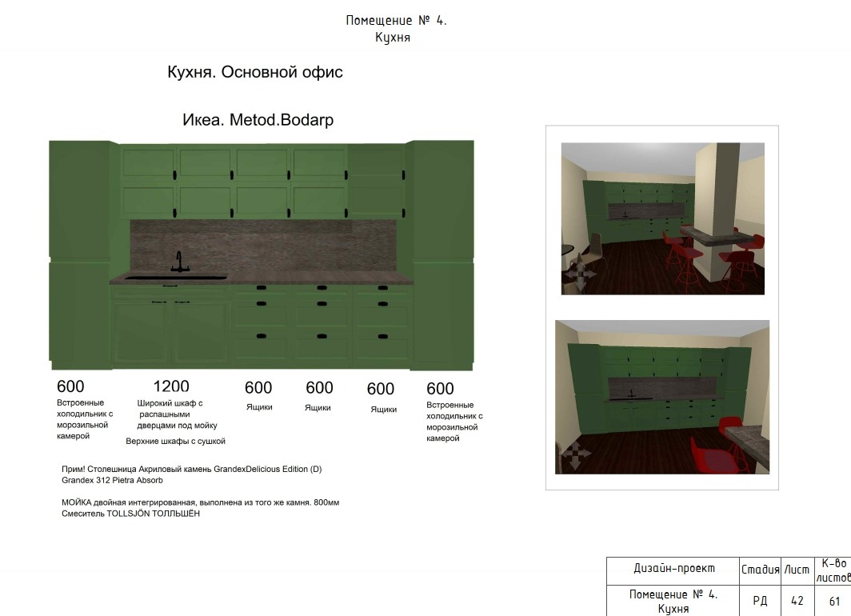Viewport: 851px width, 616px height.
Task: Select the 'Икеа. Metod.Bodarp' title
Action: (x=258, y=120)
